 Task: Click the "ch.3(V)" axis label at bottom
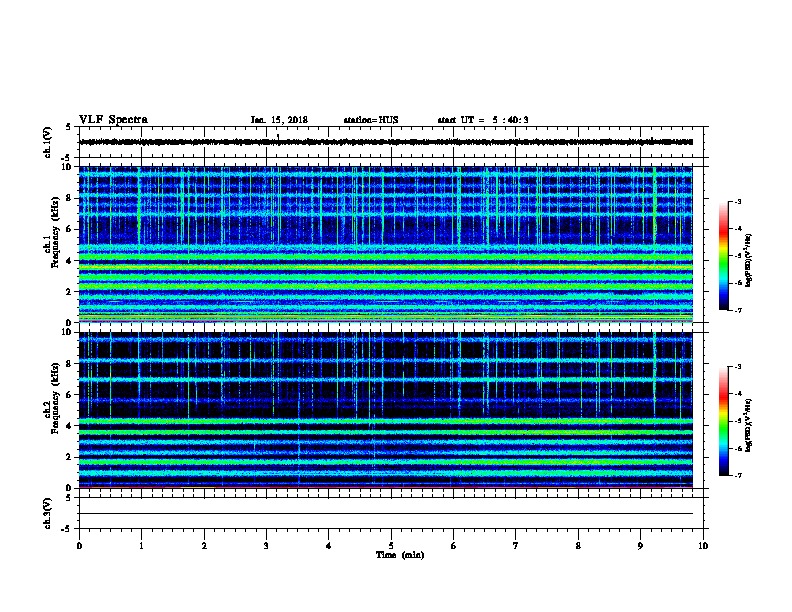coord(47,514)
